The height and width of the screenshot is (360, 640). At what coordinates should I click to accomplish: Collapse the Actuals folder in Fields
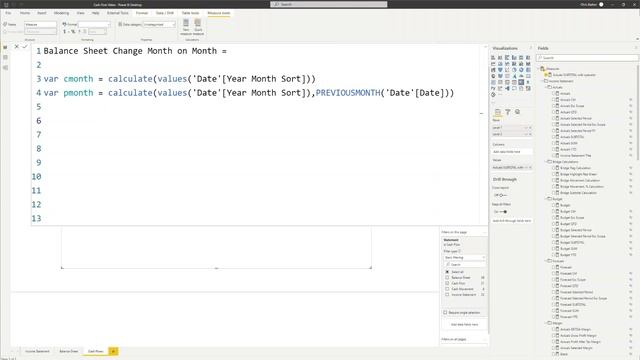(x=546, y=87)
